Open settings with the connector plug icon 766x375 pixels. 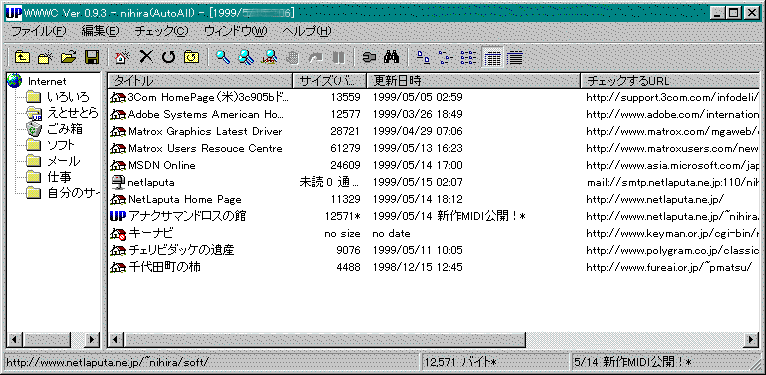click(369, 57)
